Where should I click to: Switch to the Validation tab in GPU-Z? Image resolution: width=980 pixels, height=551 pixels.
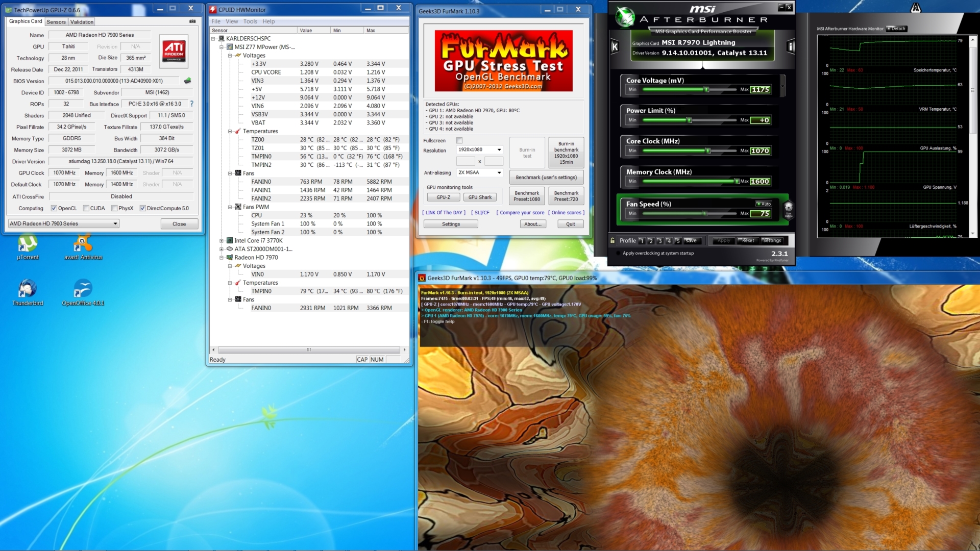82,22
